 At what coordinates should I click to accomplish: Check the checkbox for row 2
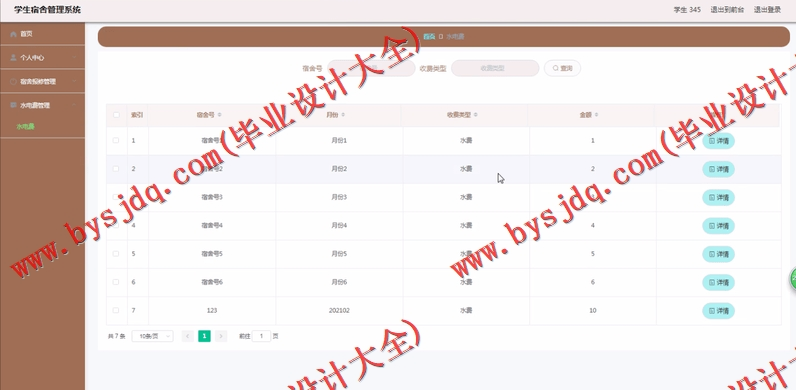(116, 169)
